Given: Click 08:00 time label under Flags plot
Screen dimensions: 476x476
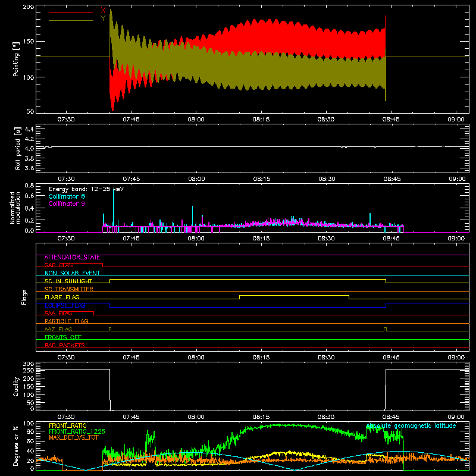Looking at the screenshot, I should 196,358.
